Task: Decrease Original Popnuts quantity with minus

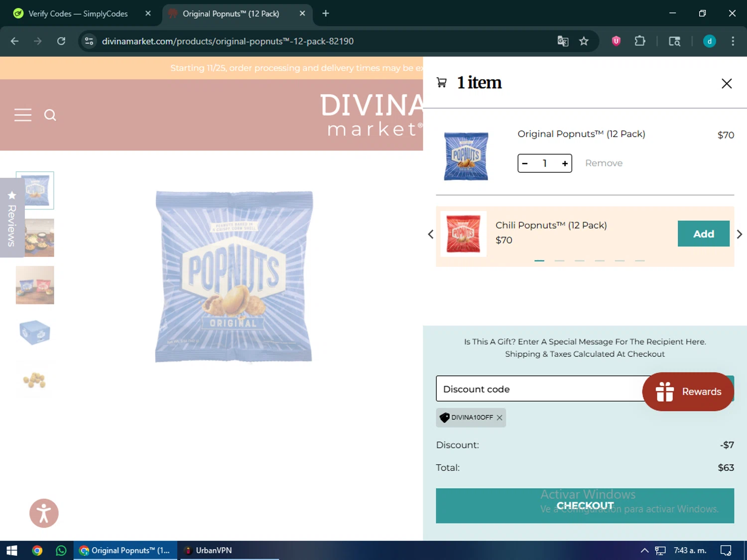Action: [525, 163]
